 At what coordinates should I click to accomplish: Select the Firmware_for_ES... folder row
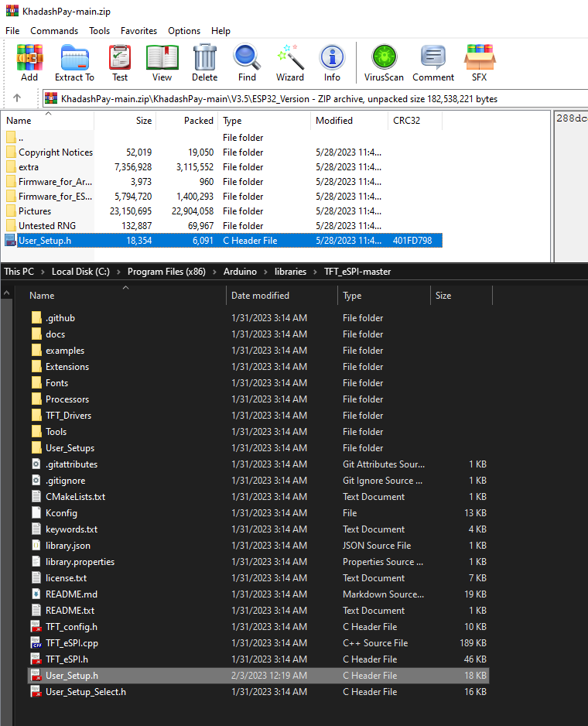tap(223, 197)
